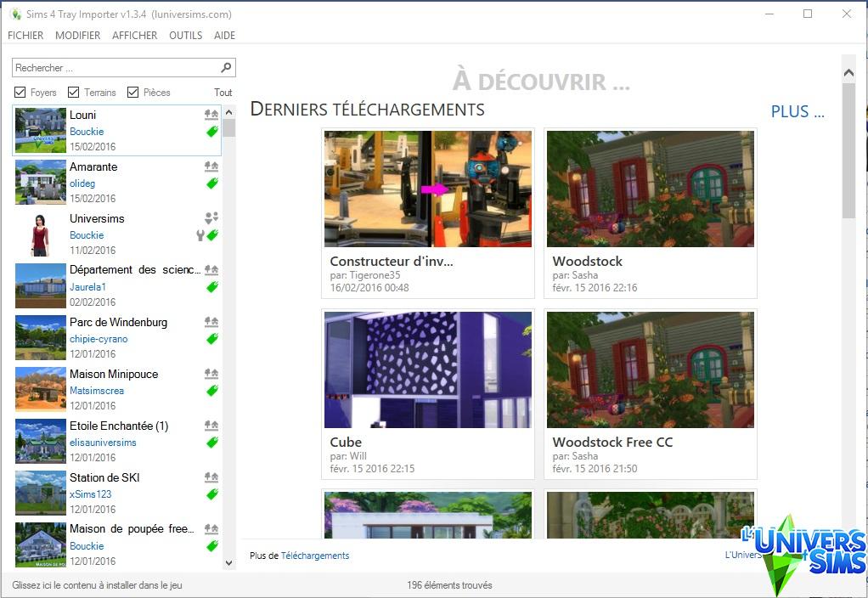Open the AFFICHER menu

point(134,36)
